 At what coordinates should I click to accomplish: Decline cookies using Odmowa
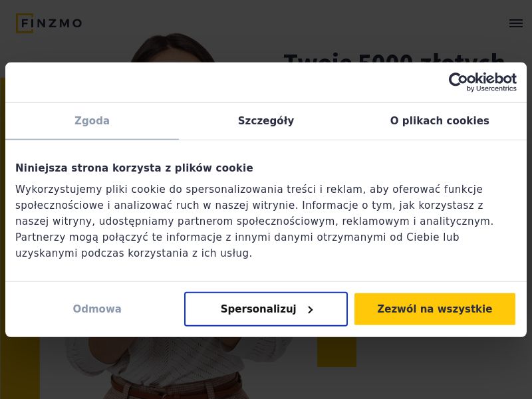click(x=97, y=309)
